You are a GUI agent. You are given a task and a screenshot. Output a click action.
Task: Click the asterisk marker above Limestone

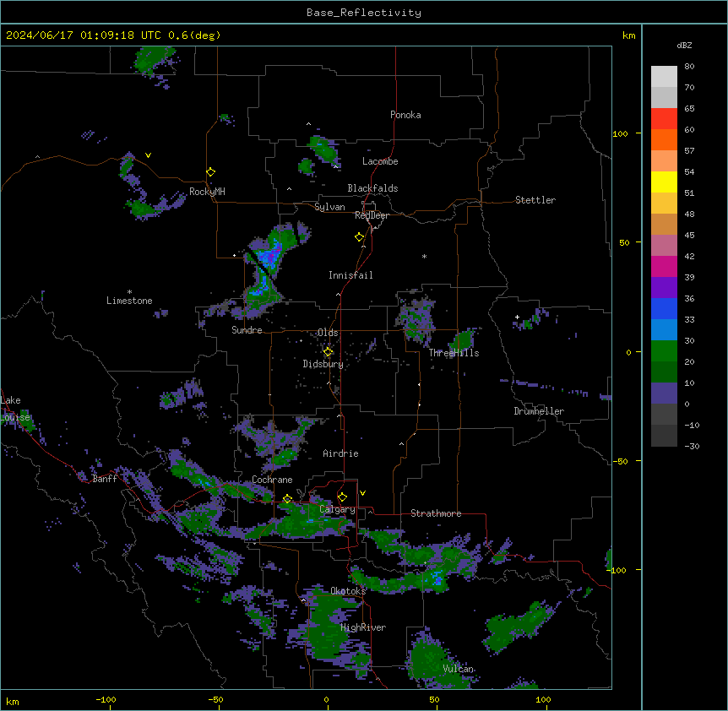(x=129, y=292)
